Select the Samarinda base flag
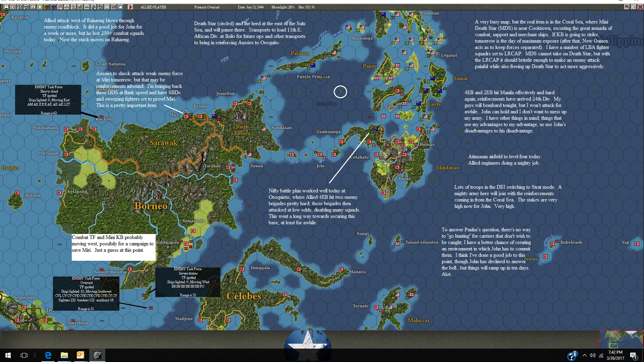The image size is (644, 362). tap(193, 231)
